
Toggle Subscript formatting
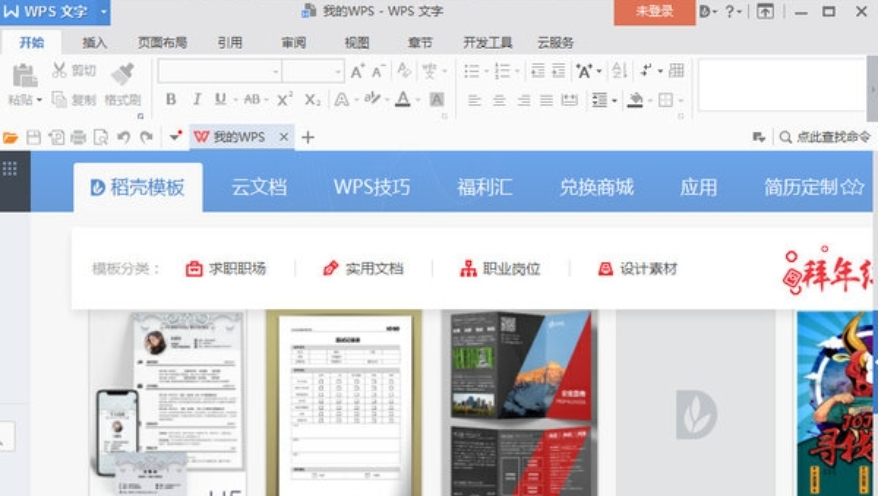tap(312, 100)
